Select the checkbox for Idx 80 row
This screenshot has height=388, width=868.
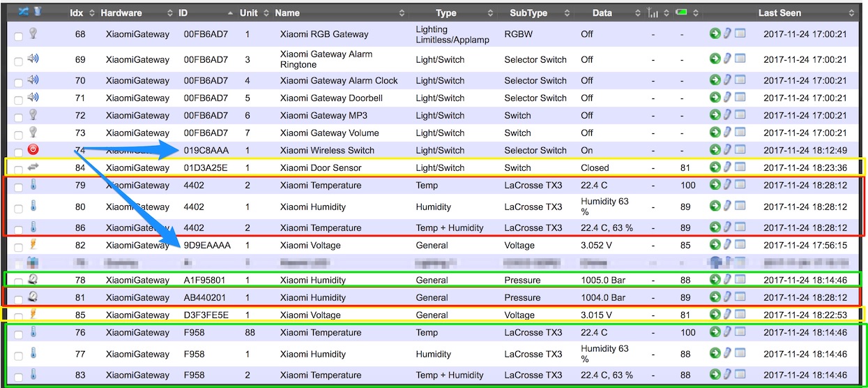[x=18, y=208]
